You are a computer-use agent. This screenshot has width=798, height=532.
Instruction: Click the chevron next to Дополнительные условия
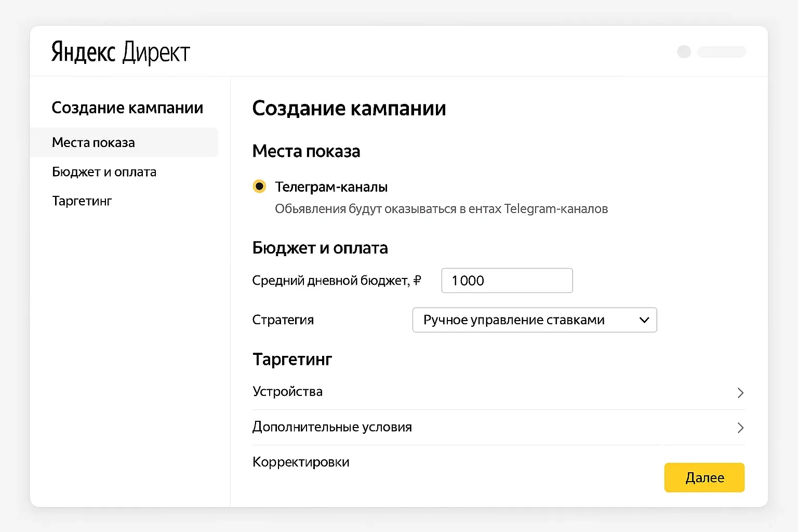(x=740, y=428)
